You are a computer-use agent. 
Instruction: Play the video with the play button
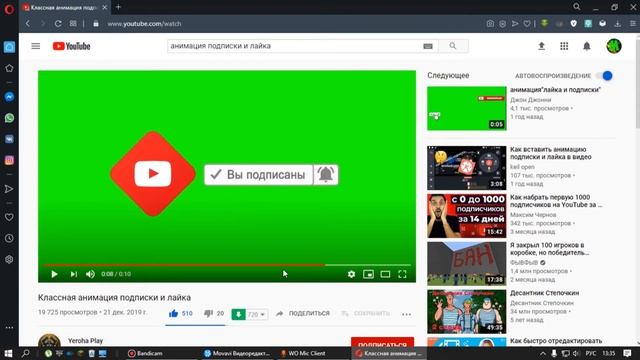pos(54,274)
